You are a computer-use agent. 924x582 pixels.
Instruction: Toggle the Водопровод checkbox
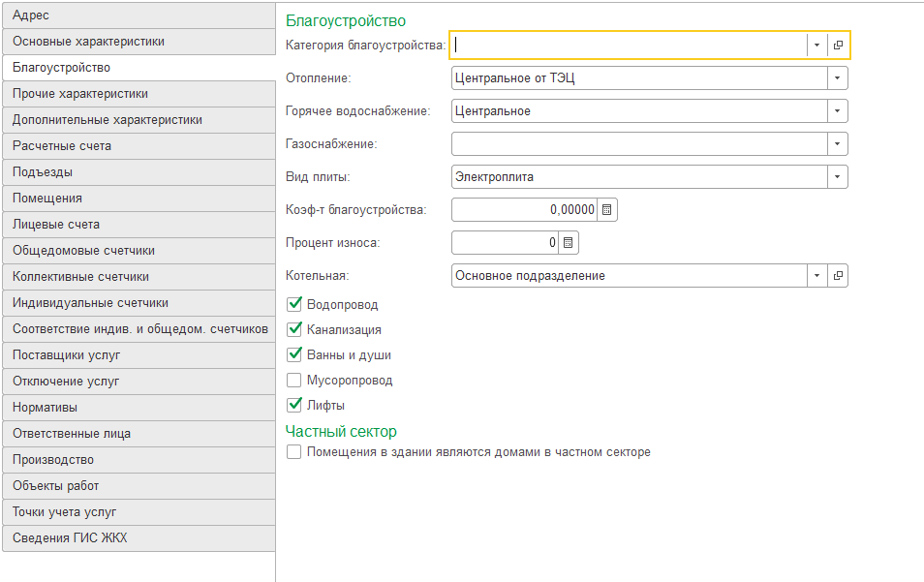tap(294, 305)
